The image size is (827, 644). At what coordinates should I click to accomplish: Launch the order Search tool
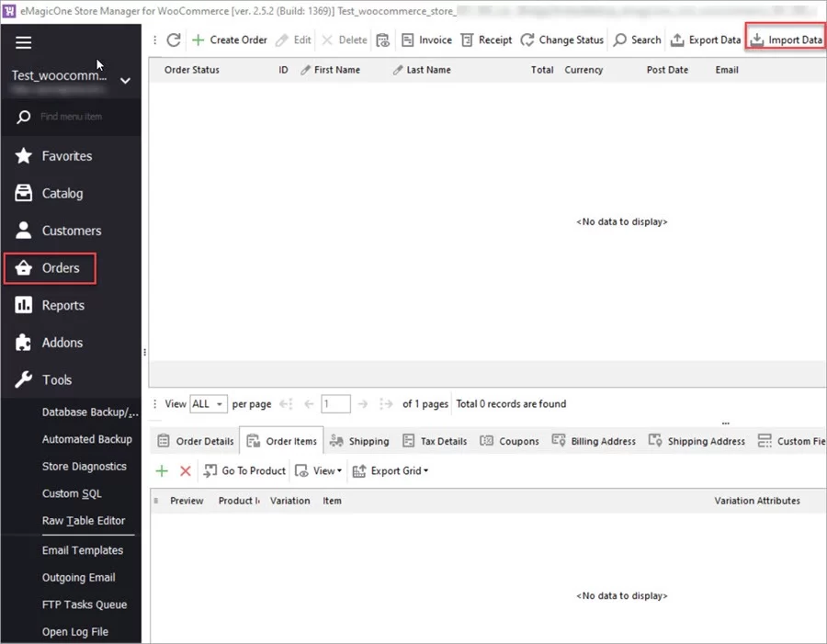coord(637,40)
